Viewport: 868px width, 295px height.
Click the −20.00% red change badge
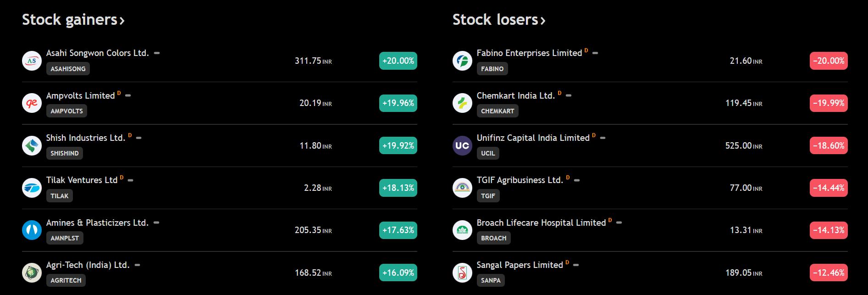pos(829,61)
